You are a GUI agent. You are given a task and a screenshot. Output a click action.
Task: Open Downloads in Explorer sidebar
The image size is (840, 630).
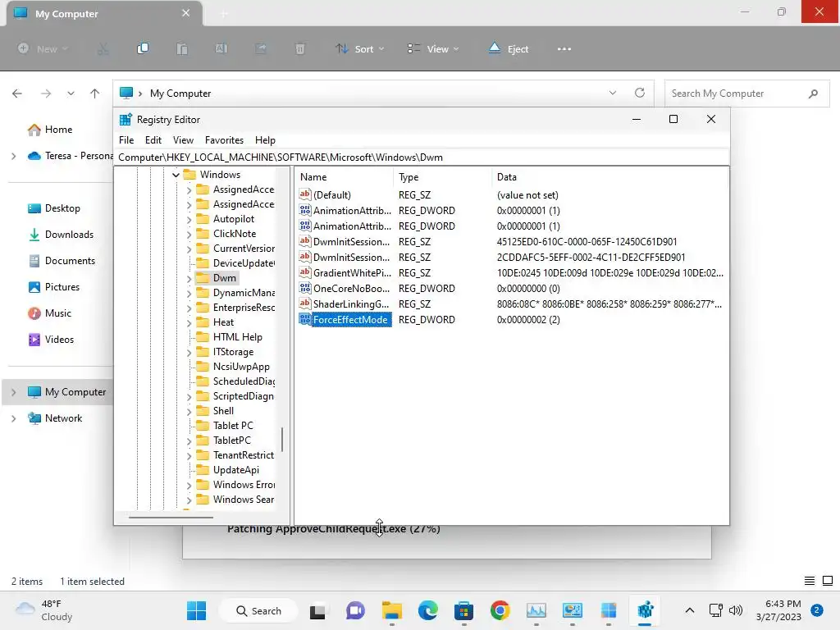[69, 234]
